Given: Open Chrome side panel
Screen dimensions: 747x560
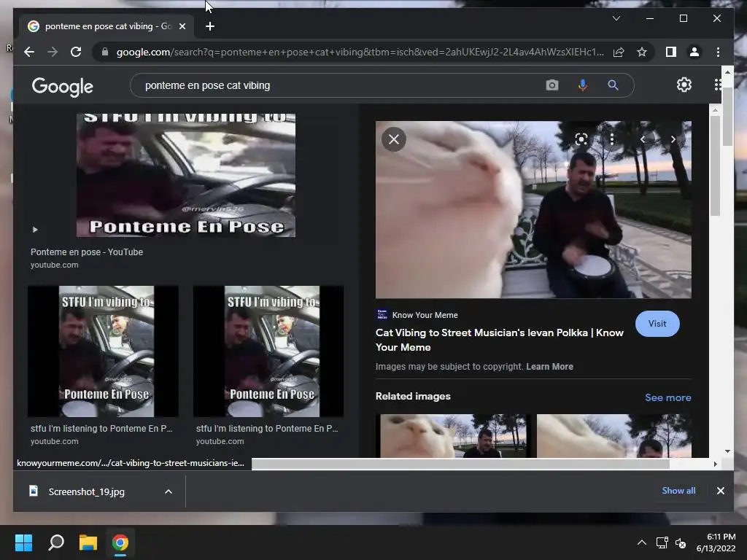Looking at the screenshot, I should click(671, 52).
